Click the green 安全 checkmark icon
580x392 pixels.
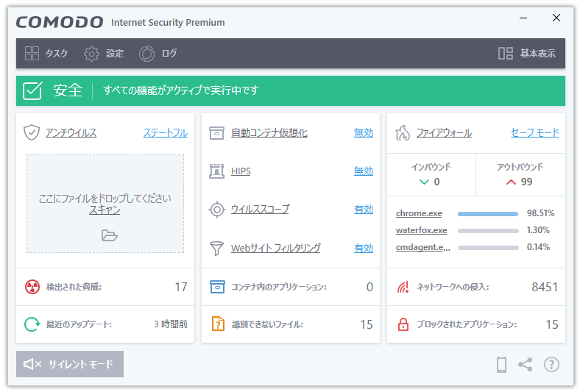click(32, 90)
